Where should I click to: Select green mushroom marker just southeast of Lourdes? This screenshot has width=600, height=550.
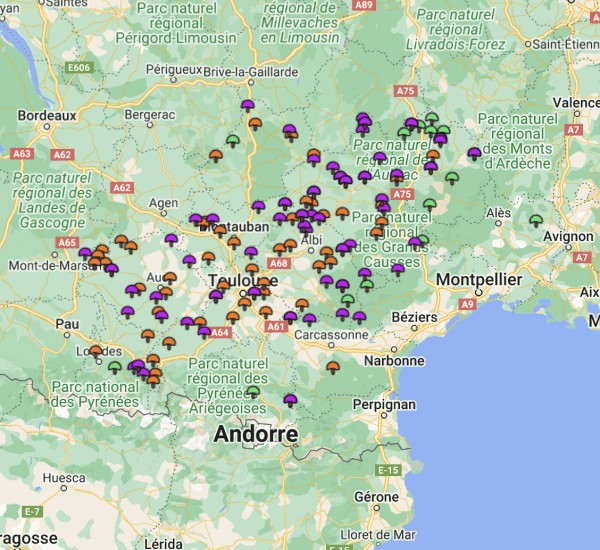114,367
